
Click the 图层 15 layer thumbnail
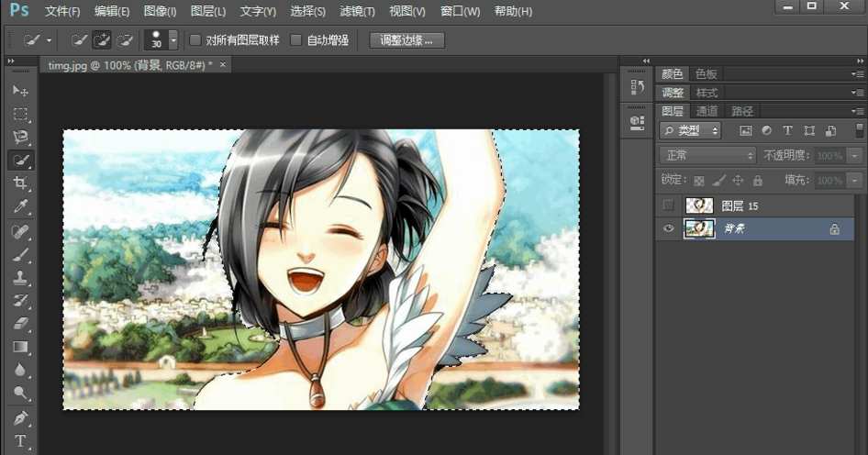699,205
